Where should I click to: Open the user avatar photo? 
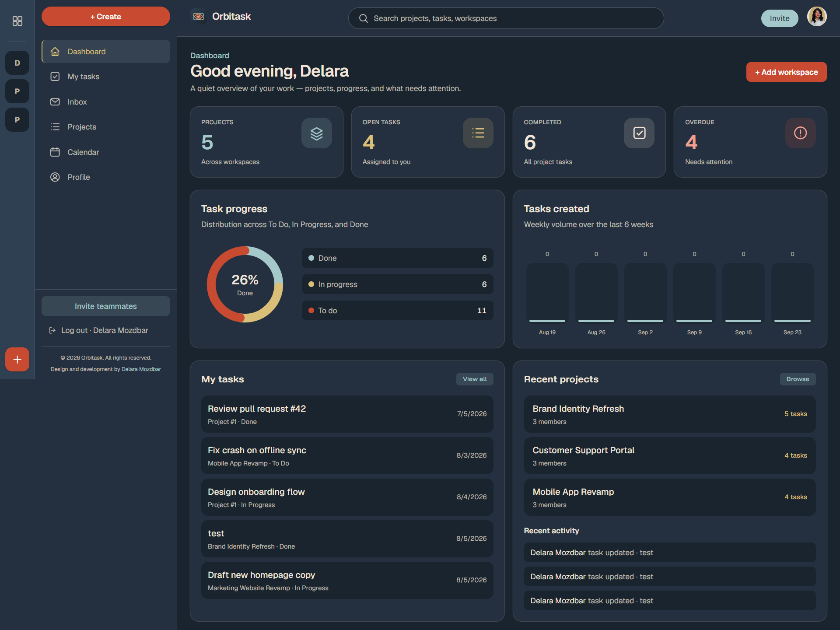coord(816,17)
